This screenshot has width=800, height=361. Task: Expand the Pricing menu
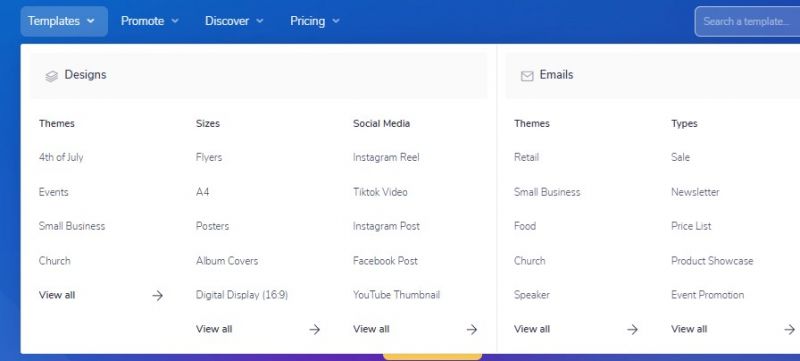tap(314, 21)
